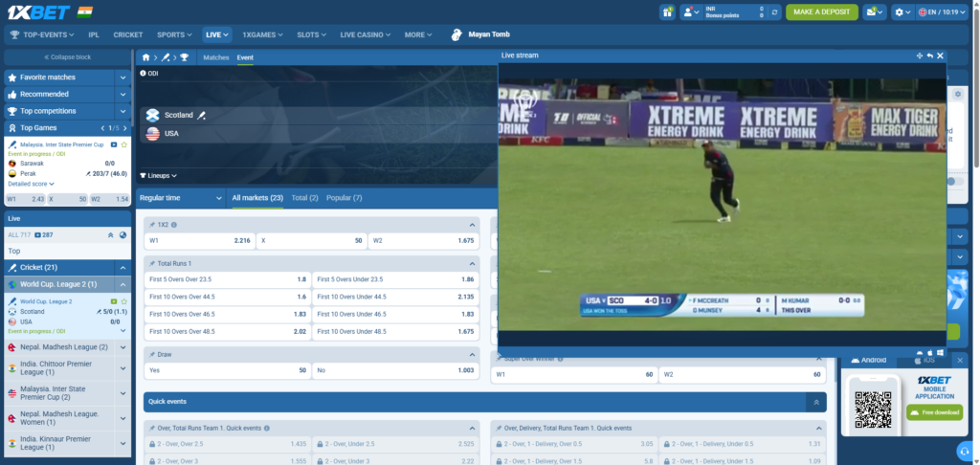Viewport: 980px width, 465px height.
Task: Open the gift bonus icon in header
Action: [x=667, y=11]
